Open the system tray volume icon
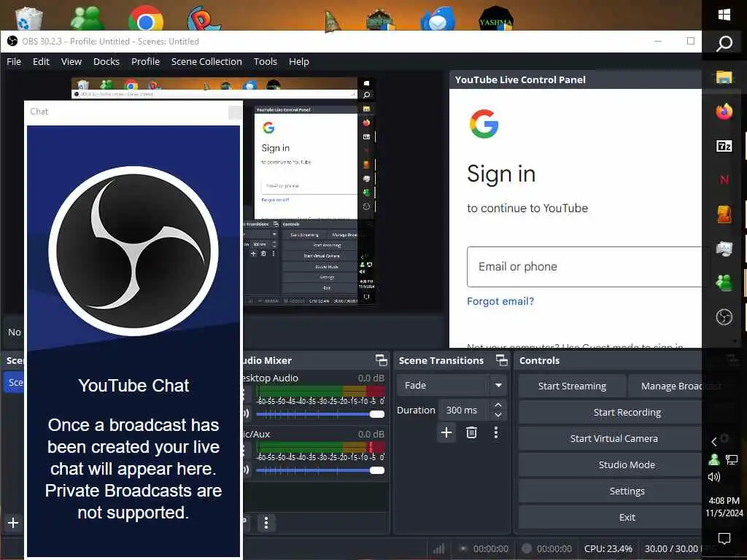The width and height of the screenshot is (747, 560). [713, 477]
